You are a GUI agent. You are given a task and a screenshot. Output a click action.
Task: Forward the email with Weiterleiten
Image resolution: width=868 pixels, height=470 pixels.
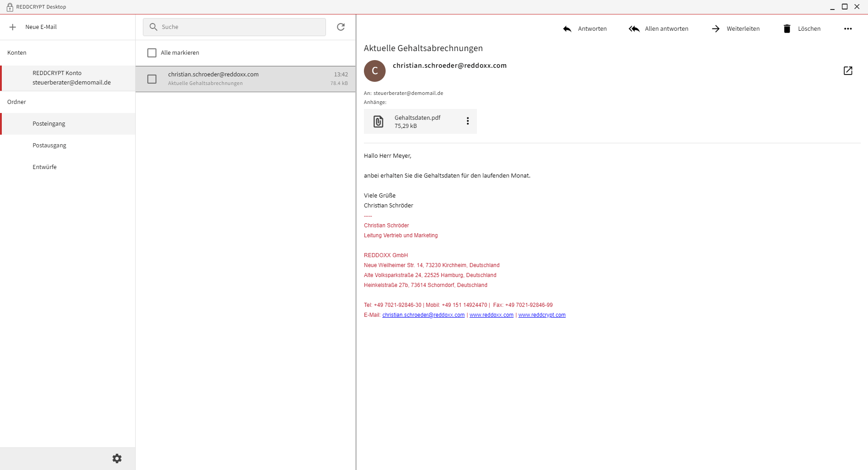(736, 29)
